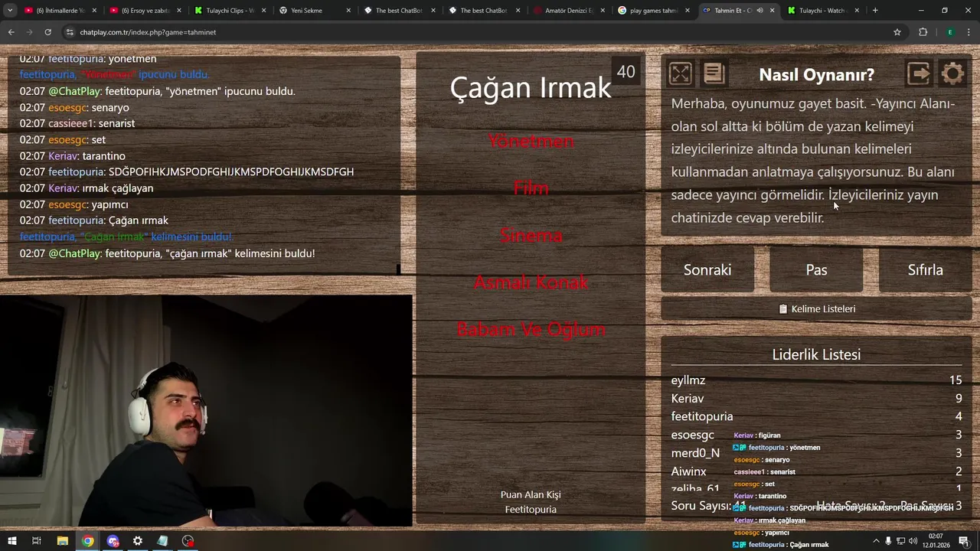This screenshot has height=551, width=980.
Task: Open the Discord taskbar icon
Action: click(x=113, y=541)
